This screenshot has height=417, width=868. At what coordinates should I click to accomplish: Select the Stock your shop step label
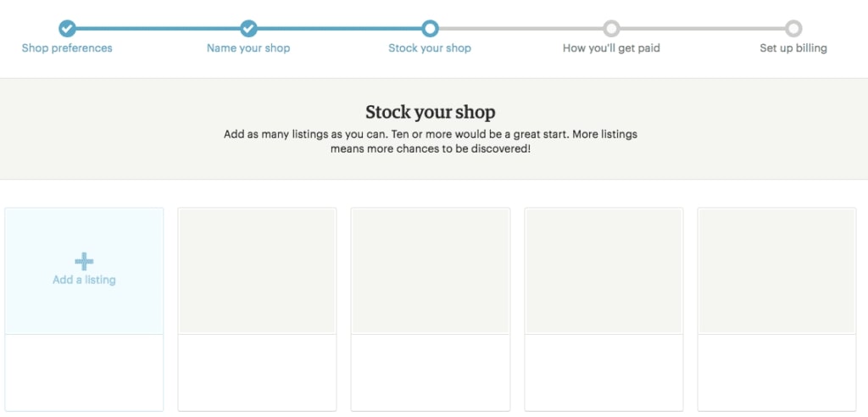tap(430, 48)
